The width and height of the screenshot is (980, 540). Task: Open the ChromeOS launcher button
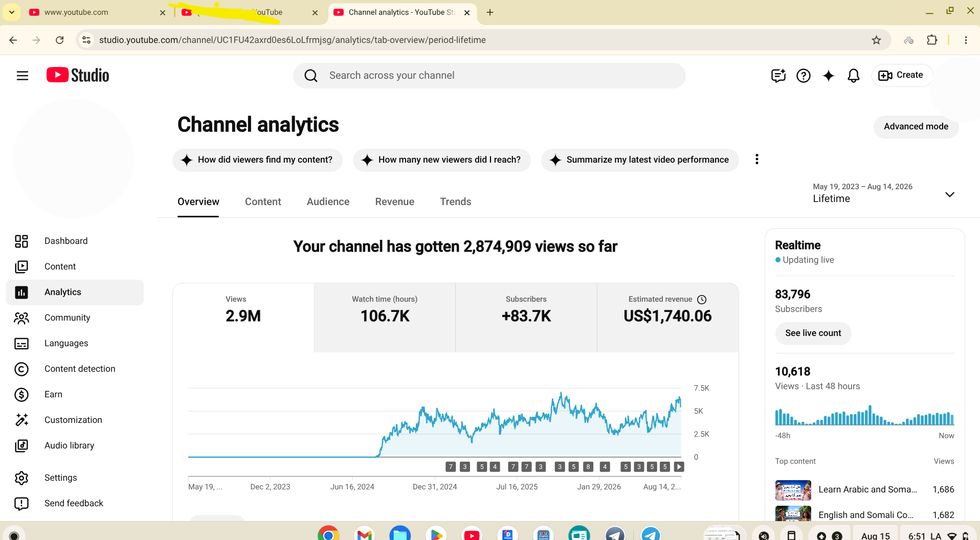tap(14, 534)
